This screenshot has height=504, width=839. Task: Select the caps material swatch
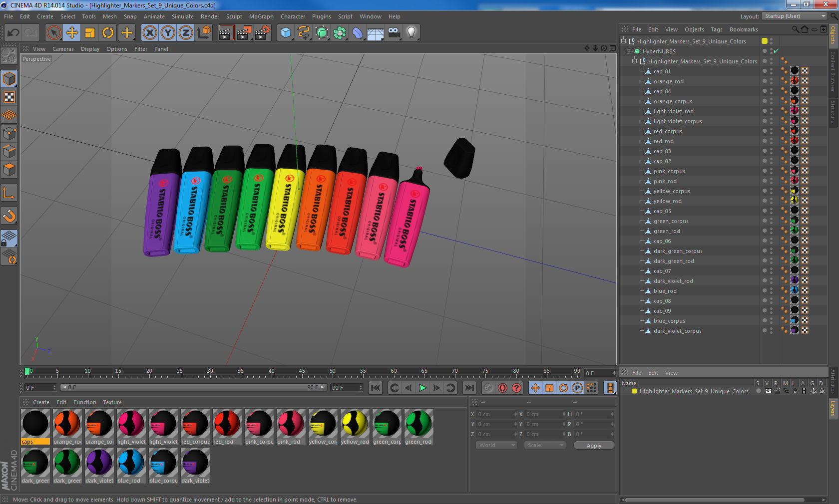coord(35,427)
